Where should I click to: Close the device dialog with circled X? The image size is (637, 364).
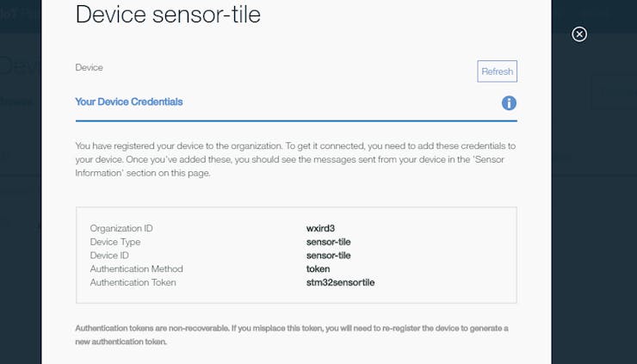click(x=579, y=34)
